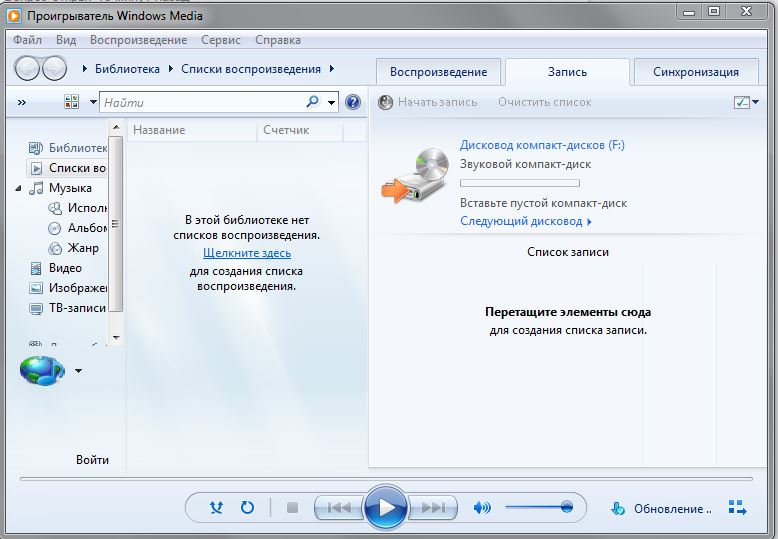
Task: Open the Вид menu
Action: [x=66, y=40]
